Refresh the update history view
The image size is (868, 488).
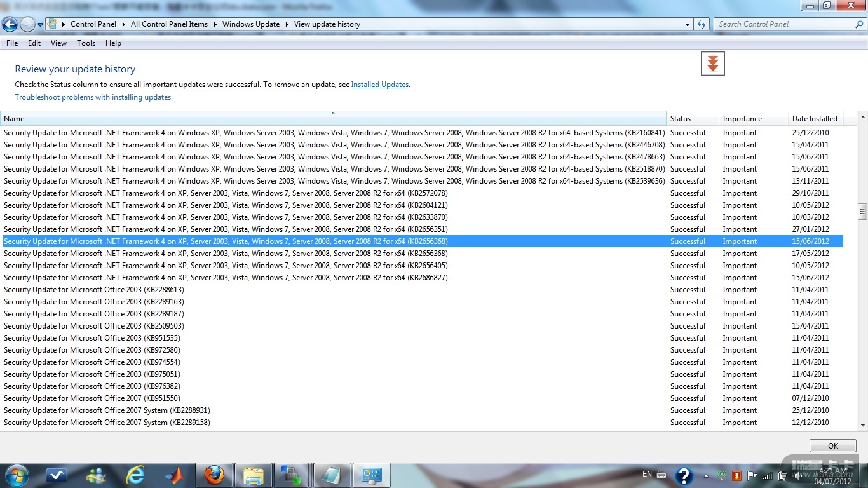coord(702,24)
